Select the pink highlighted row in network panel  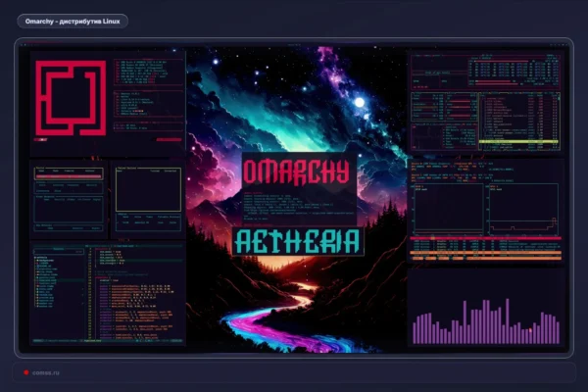click(x=69, y=176)
